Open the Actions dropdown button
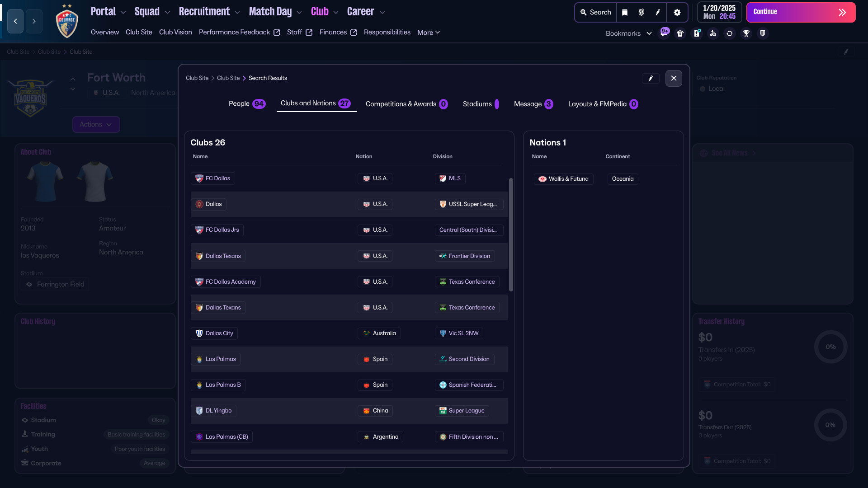Screen dimensions: 868x488 [x=96, y=124]
